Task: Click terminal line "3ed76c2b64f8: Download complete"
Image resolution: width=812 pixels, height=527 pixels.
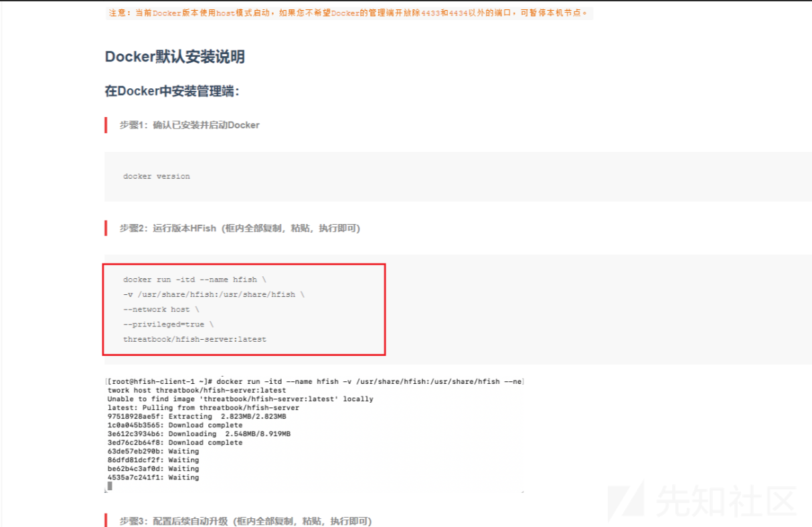Action: 175,442
